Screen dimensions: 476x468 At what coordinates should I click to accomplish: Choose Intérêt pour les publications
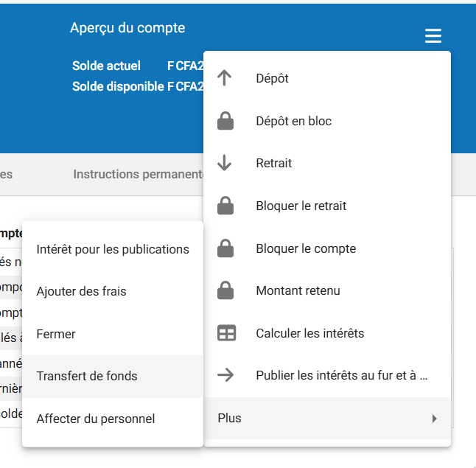pyautogui.click(x=113, y=249)
